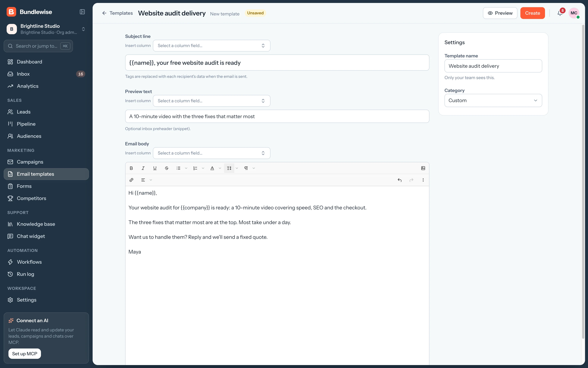Viewport: 588px width, 368px height.
Task: Expand the Brightline Studio workspace switcher
Action: [x=46, y=29]
